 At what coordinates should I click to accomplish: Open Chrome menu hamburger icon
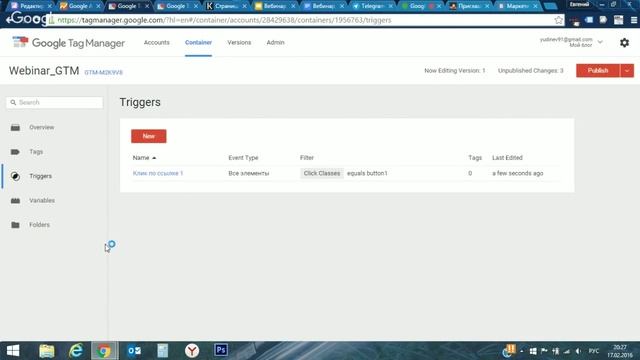(633, 20)
